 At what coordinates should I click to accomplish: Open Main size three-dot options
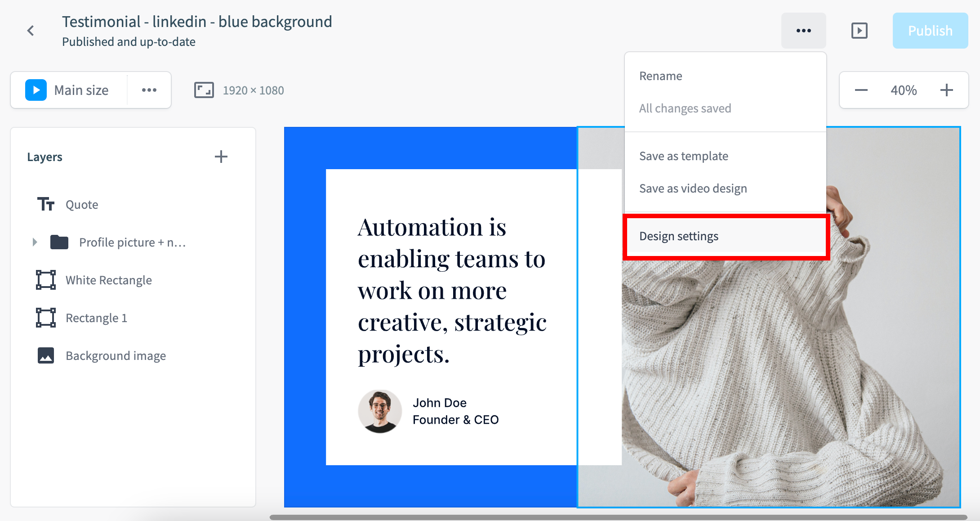pos(149,90)
